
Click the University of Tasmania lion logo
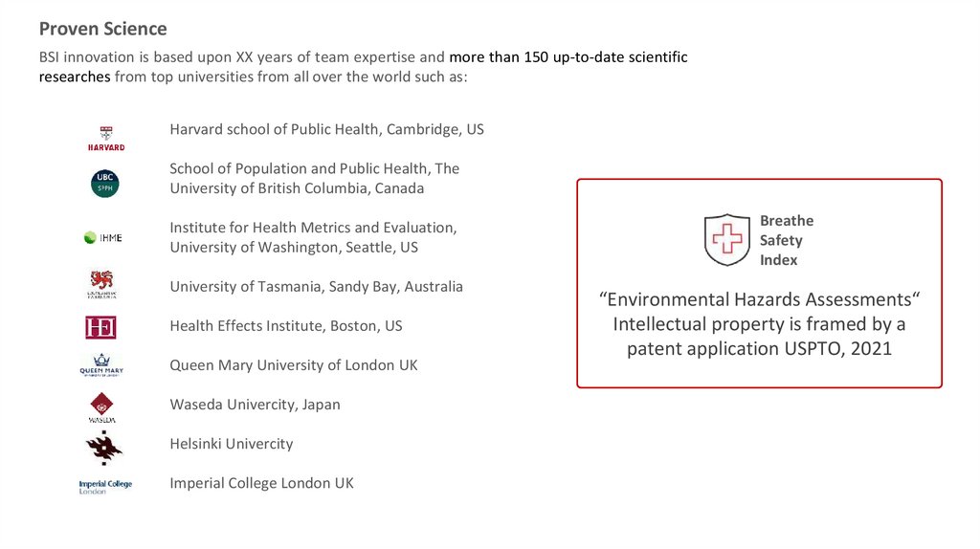coord(100,284)
